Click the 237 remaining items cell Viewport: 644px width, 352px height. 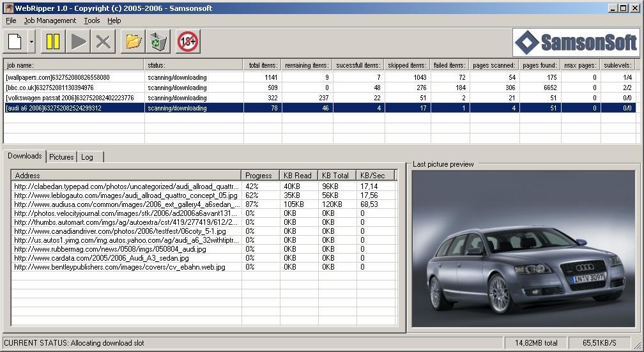[324, 98]
